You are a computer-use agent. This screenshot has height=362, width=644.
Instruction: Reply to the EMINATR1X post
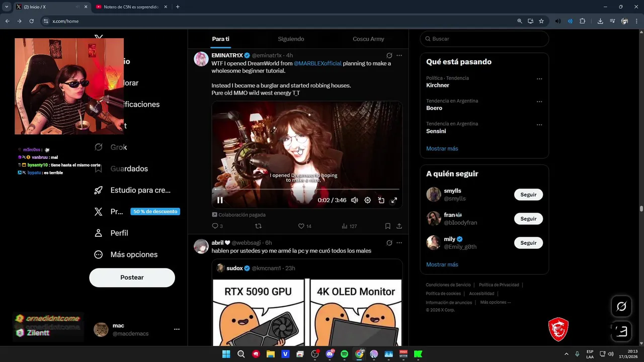coord(217,226)
